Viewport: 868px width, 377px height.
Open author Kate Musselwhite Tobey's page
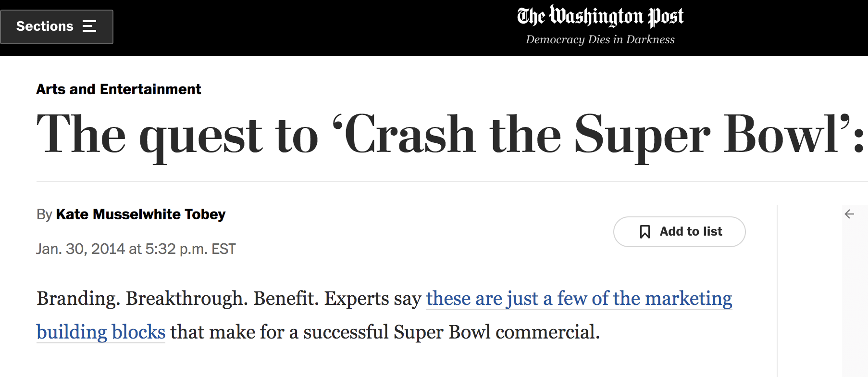140,214
